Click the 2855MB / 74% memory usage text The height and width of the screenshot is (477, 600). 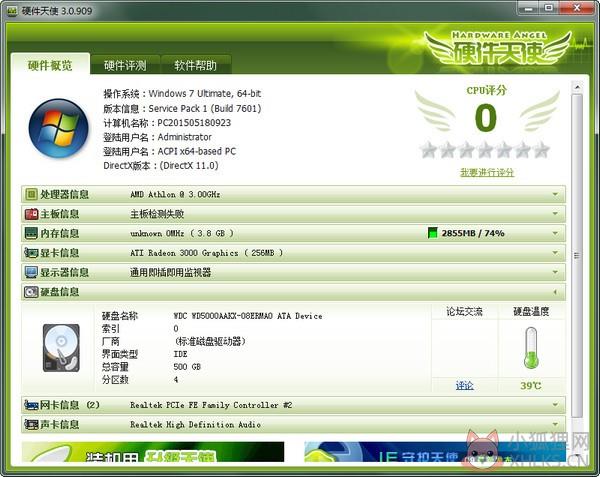473,233
